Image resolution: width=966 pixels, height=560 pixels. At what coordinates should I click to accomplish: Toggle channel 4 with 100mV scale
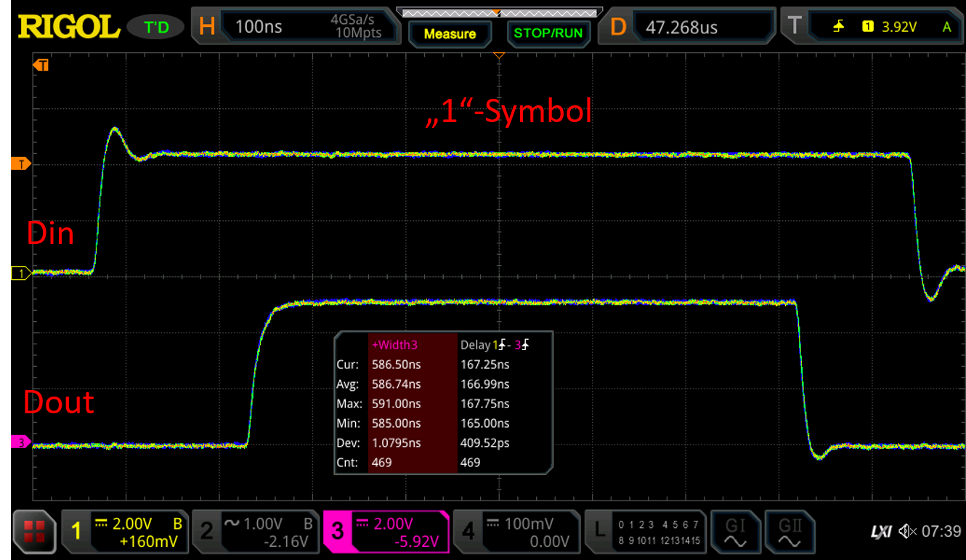coord(516,532)
